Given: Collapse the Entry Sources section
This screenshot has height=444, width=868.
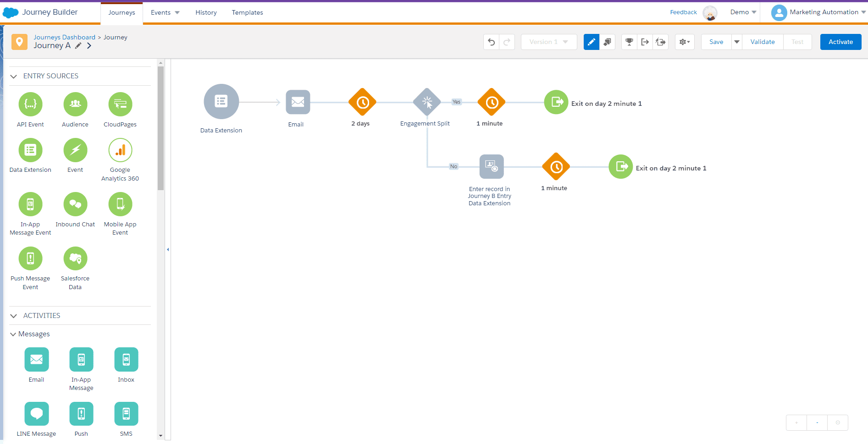Looking at the screenshot, I should 14,77.
